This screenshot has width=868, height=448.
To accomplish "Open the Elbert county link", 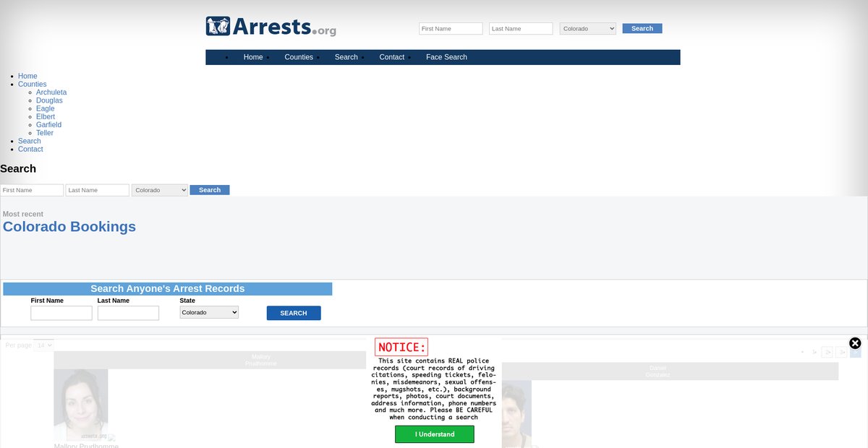I will tap(46, 117).
